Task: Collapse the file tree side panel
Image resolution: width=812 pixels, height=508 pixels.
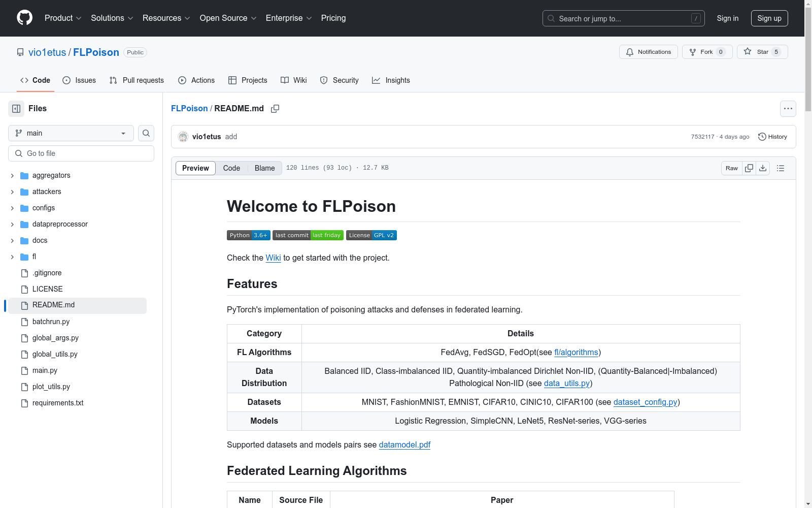Action: (16, 109)
